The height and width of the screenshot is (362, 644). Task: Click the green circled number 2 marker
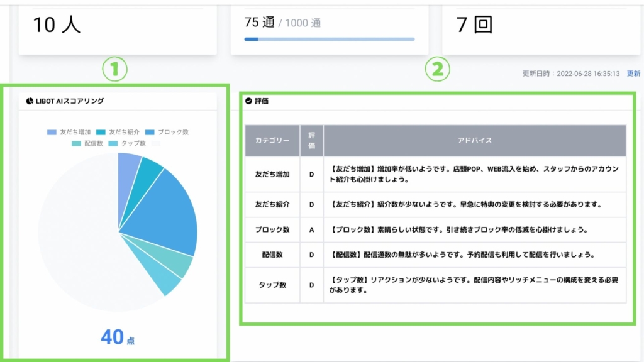(437, 70)
